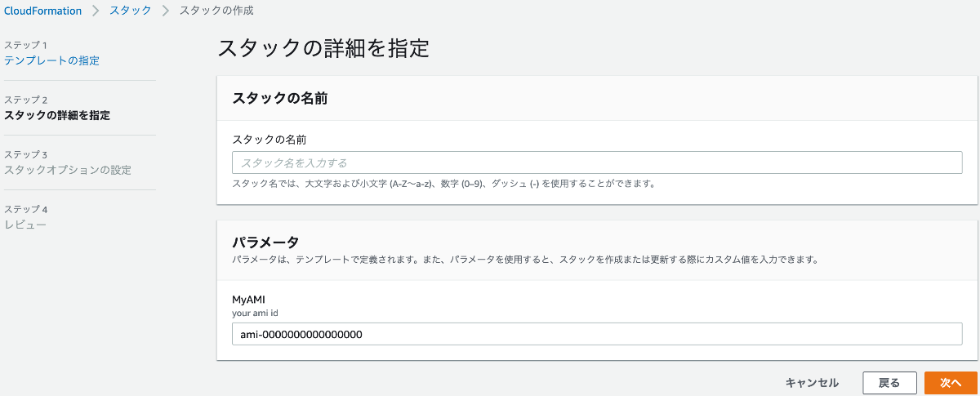Select step 3 スタックオプションの設定

(x=67, y=170)
